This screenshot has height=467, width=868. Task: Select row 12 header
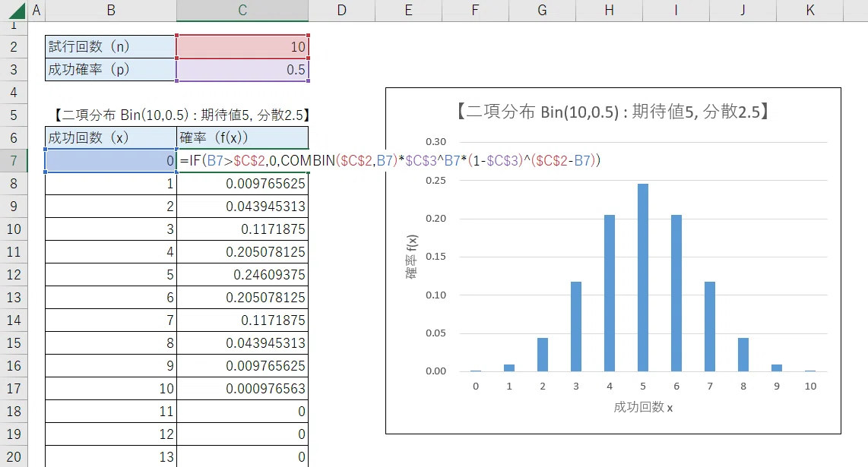(x=14, y=275)
